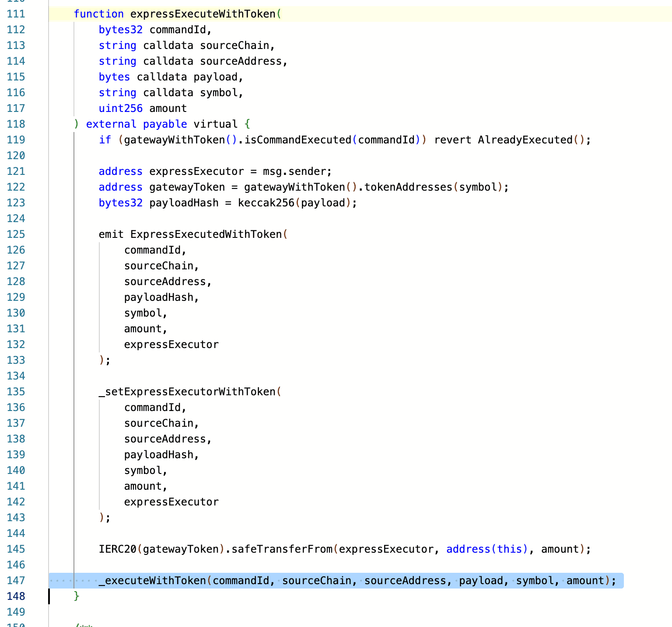672x627 pixels.
Task: Click payloadHash declaration on line 123
Action: (184, 203)
